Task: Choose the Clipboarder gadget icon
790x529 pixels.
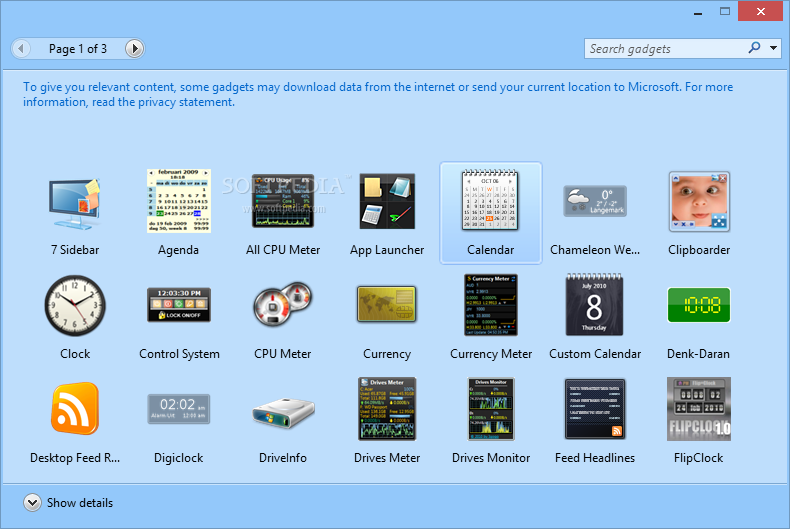Action: pos(699,201)
